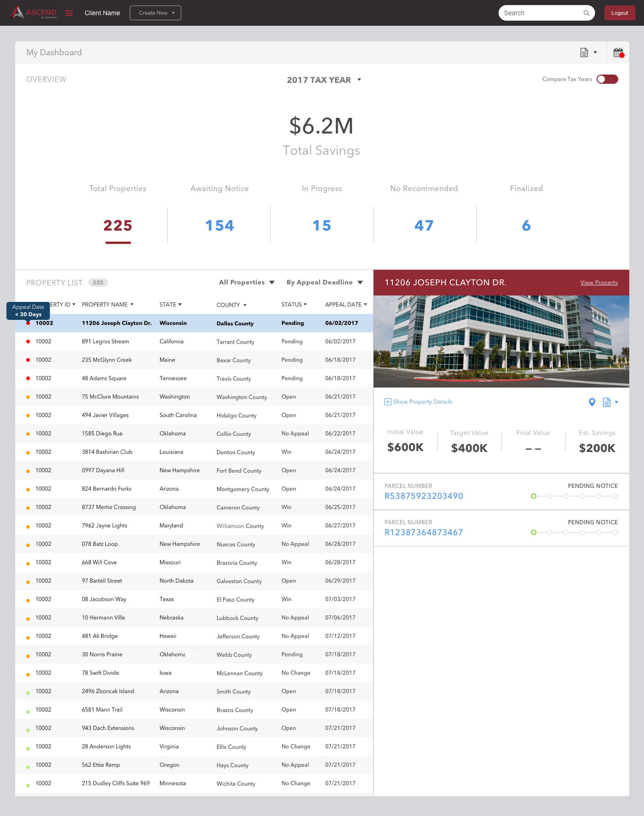Image resolution: width=644 pixels, height=816 pixels.
Task: Open the property document icon menu
Action: coord(610,402)
